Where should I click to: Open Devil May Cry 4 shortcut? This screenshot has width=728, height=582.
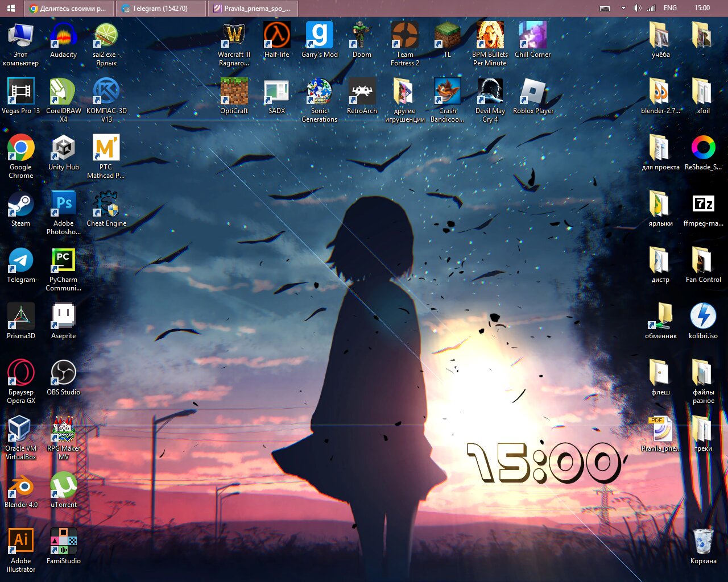click(x=490, y=101)
